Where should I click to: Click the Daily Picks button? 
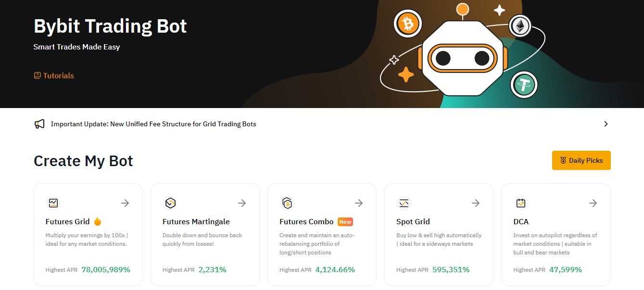click(581, 160)
